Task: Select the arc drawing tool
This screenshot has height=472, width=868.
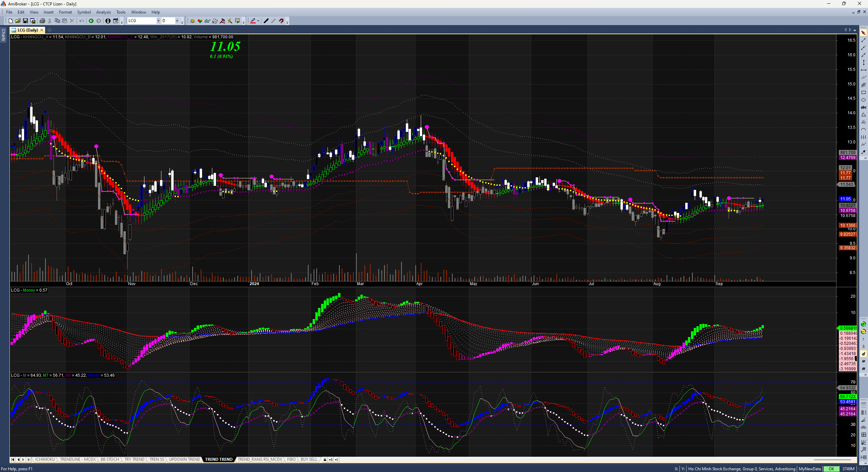Action: [863, 130]
